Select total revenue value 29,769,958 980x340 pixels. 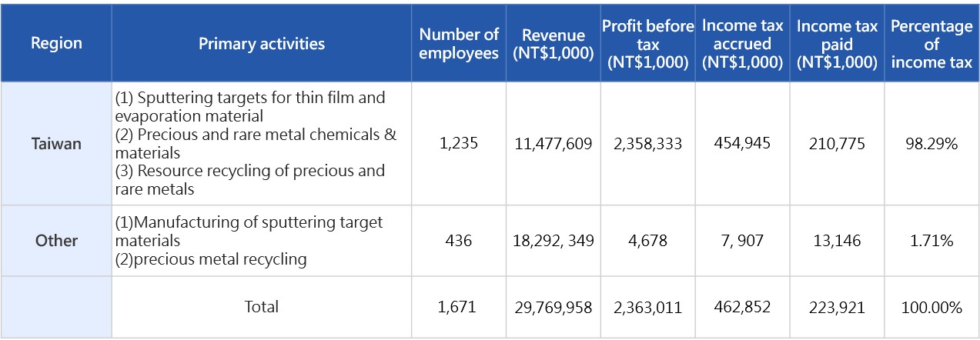tap(553, 308)
